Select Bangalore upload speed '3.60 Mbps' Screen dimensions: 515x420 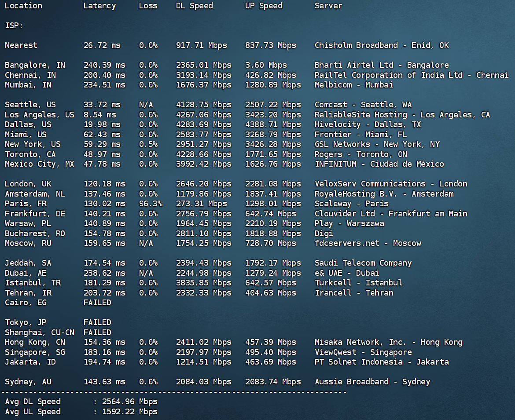pyautogui.click(x=266, y=65)
